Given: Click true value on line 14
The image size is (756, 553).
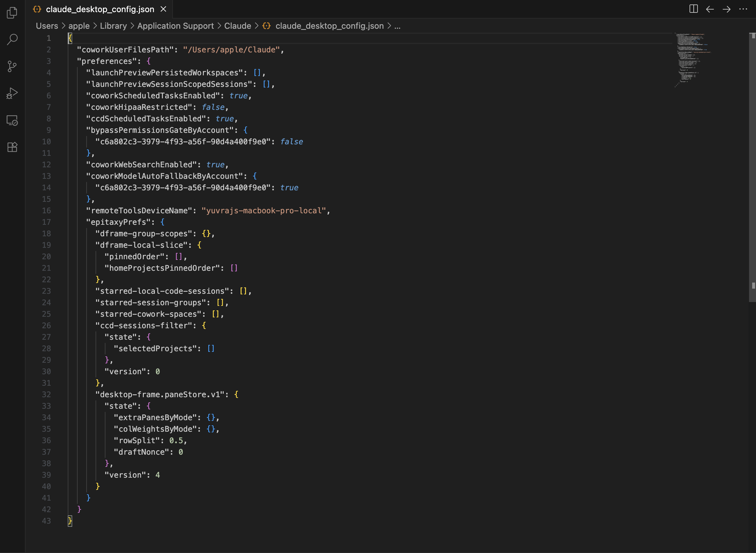Looking at the screenshot, I should coord(289,187).
